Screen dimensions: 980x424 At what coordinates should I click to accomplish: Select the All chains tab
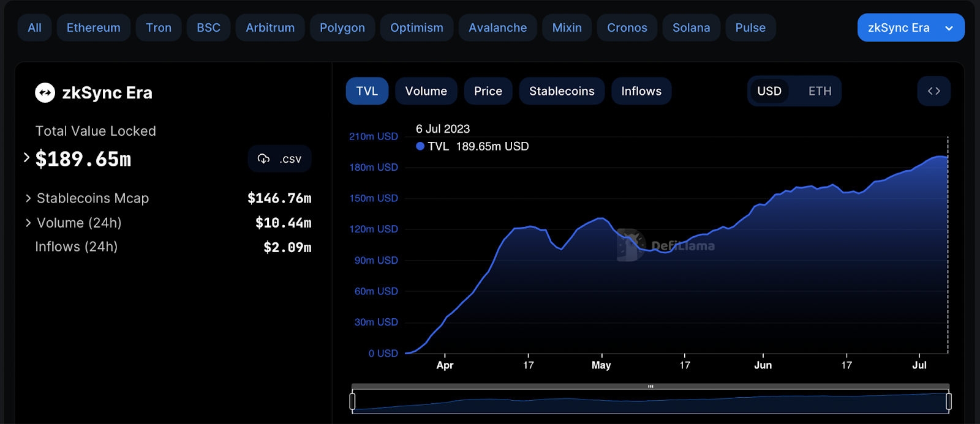[35, 28]
